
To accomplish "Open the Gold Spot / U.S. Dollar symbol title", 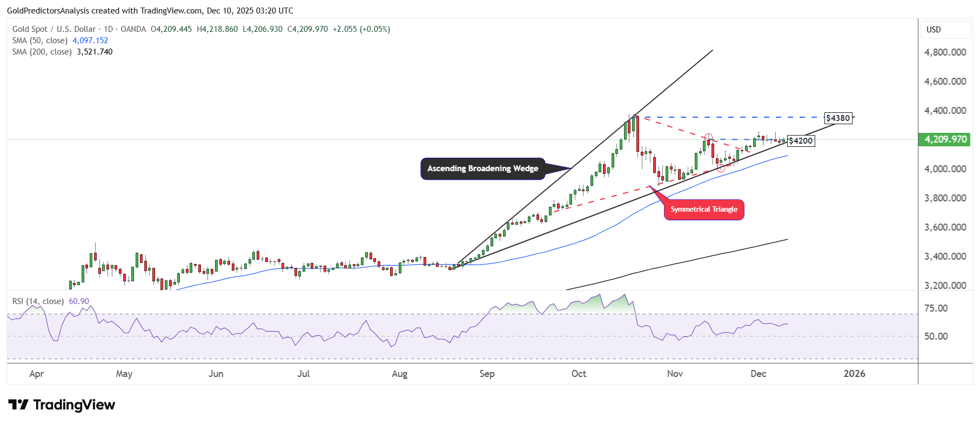I will click(x=53, y=29).
